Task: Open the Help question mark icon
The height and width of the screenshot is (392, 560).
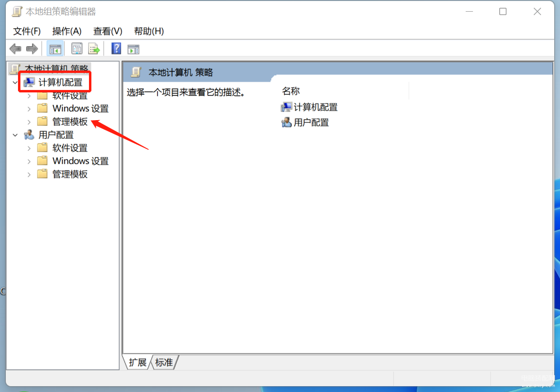Action: point(116,49)
